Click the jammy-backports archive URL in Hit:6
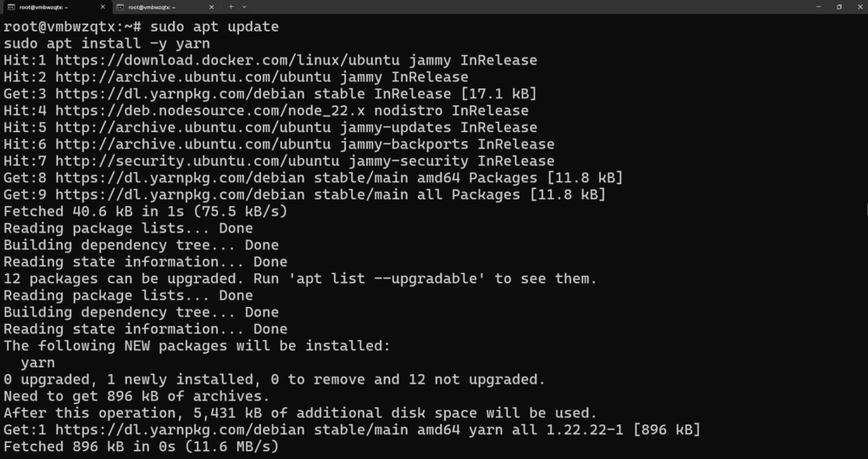Viewport: 868px width, 459px height. point(192,144)
